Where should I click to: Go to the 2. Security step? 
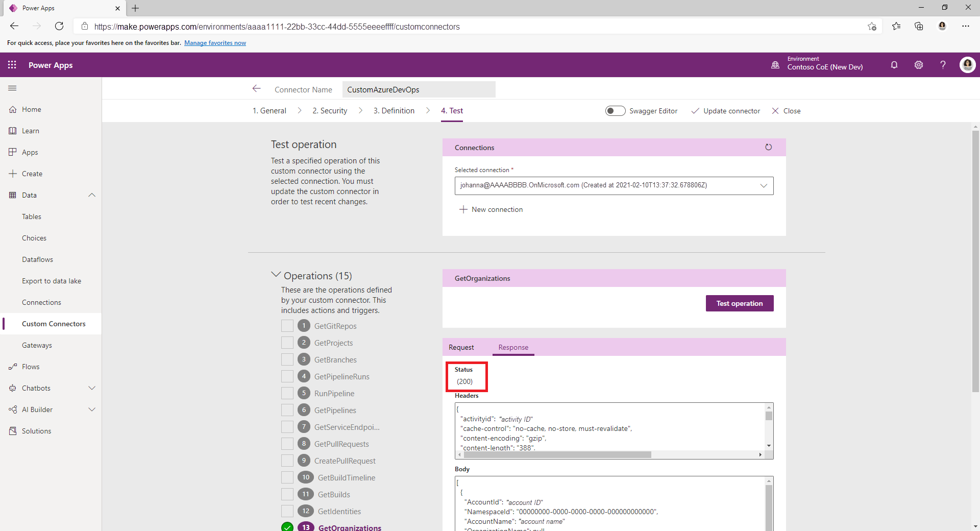click(329, 110)
